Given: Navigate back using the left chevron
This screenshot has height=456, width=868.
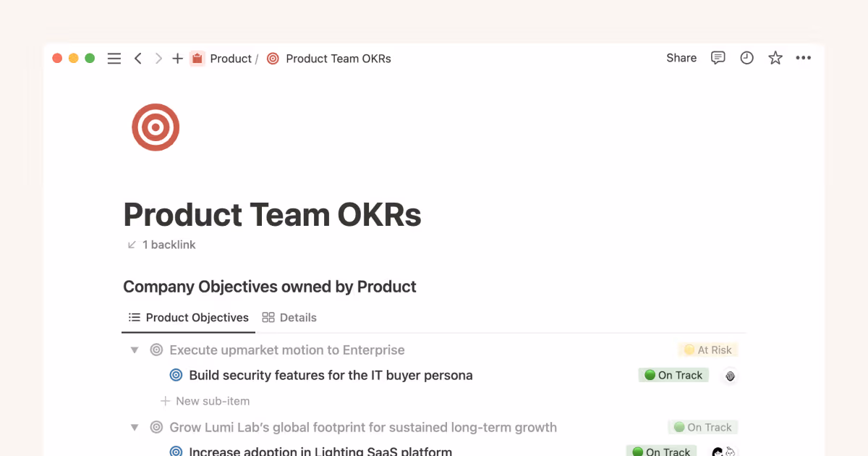Looking at the screenshot, I should click(x=137, y=58).
